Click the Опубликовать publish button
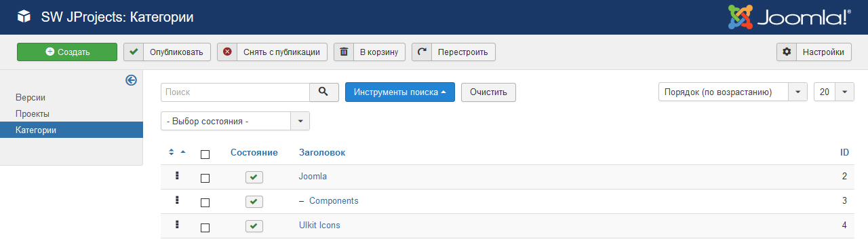Viewport: 868px width, 252px height. (x=167, y=52)
